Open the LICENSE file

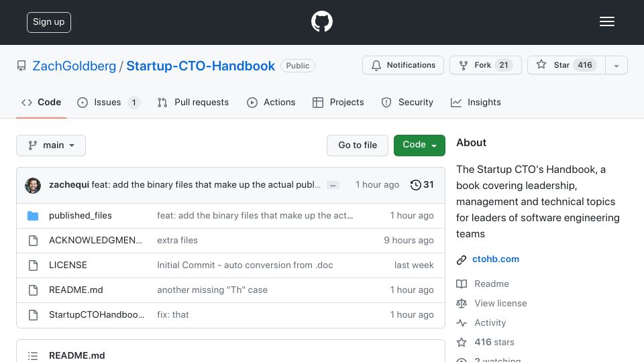(68, 265)
